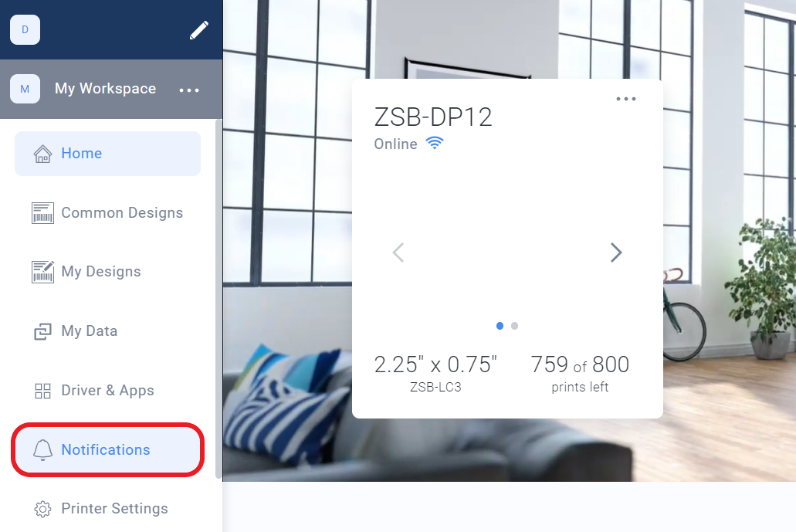The image size is (796, 532).
Task: Click the sidebar vertical scrollbar
Action: pos(218,299)
